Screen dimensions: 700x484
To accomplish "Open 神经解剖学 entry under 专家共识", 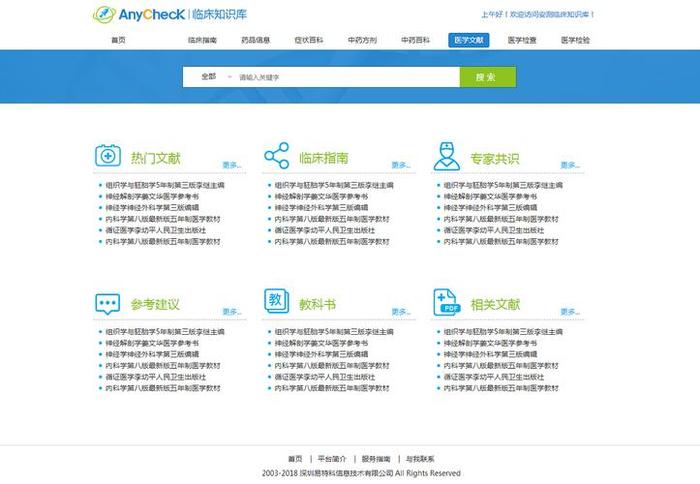I will [490, 196].
